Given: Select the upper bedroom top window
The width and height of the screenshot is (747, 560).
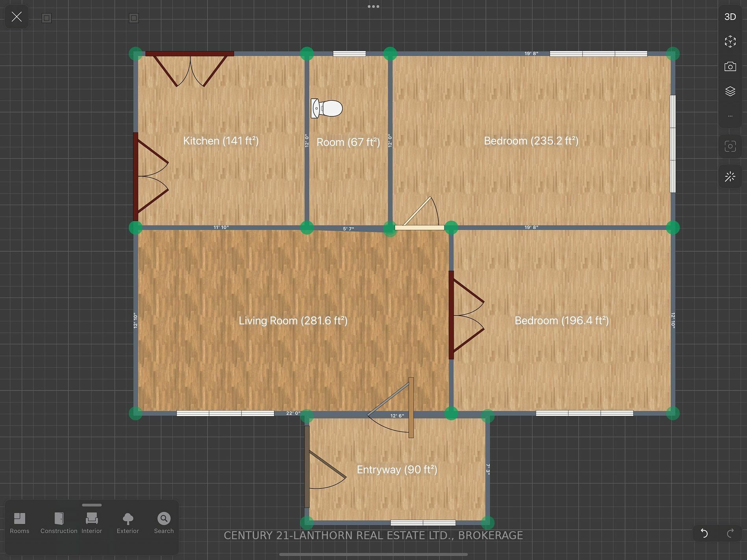Looking at the screenshot, I should pyautogui.click(x=598, y=54).
